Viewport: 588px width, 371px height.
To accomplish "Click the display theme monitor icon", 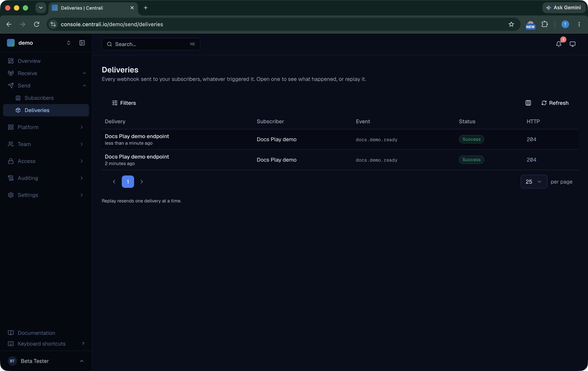I will pos(572,44).
